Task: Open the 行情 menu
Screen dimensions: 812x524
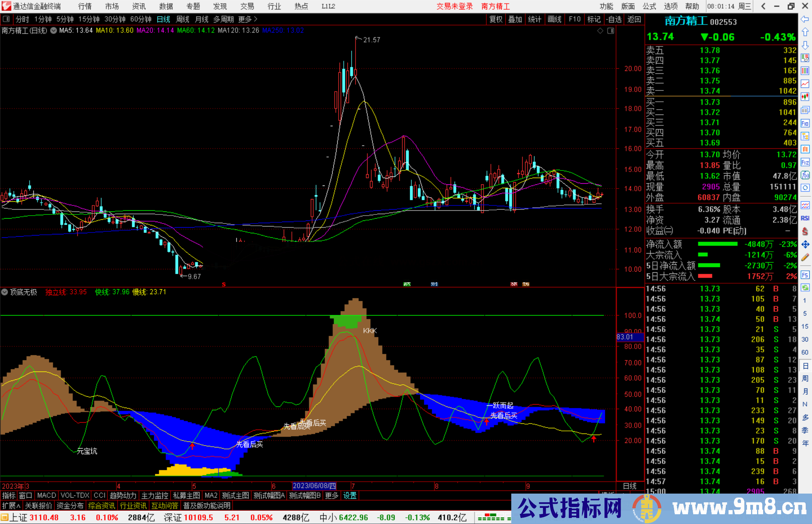Action: 85,6
